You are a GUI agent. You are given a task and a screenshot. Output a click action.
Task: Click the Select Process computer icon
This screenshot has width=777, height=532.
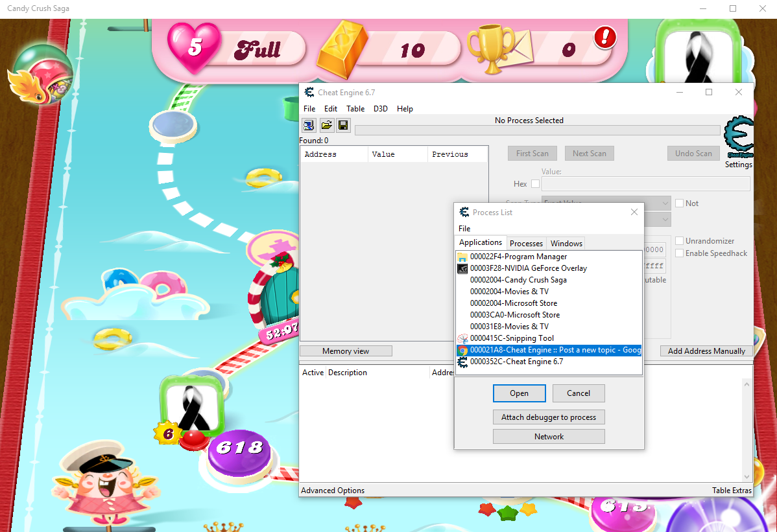[309, 126]
